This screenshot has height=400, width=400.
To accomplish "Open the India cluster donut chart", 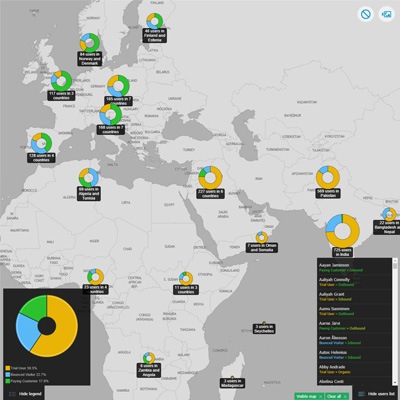I will 342,231.
